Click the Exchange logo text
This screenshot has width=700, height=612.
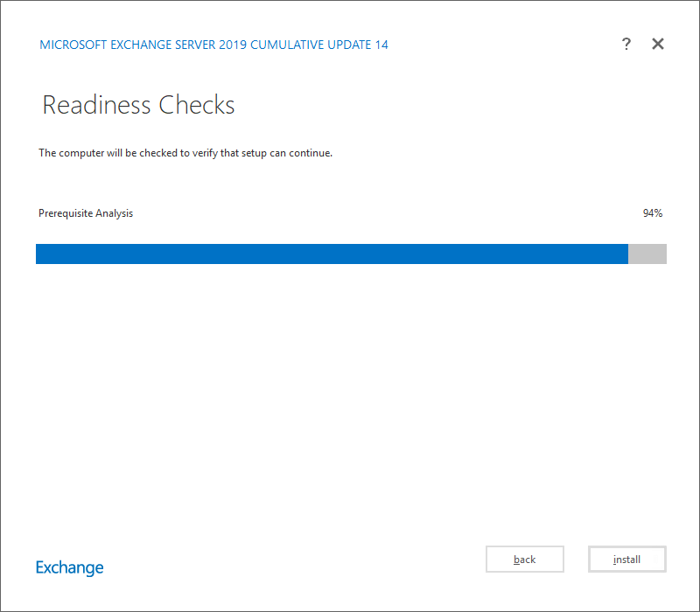coord(70,567)
